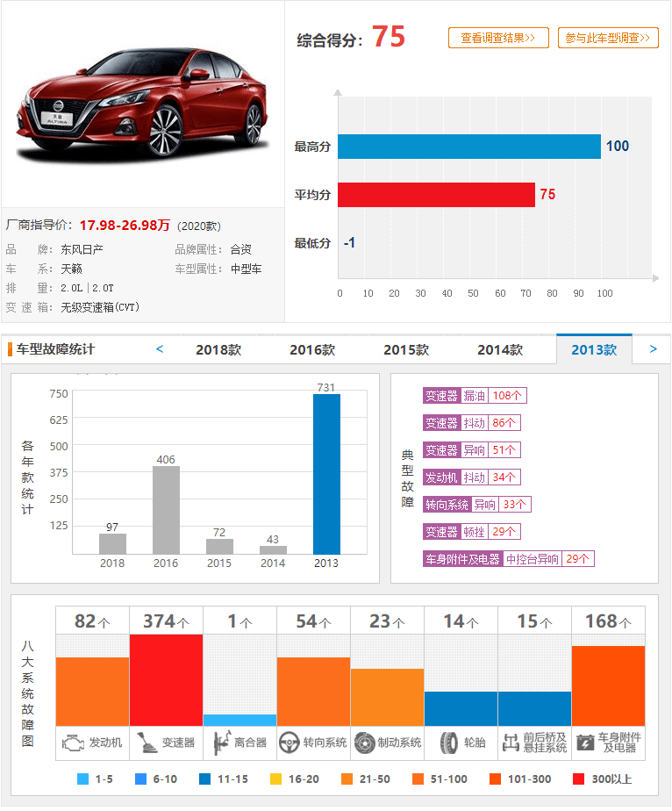This screenshot has height=811, width=672.
Task: Click the overall score number 75
Action: coord(389,37)
